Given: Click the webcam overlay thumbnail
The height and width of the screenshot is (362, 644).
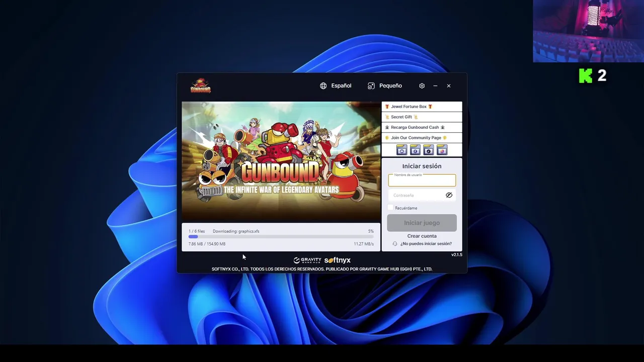Looking at the screenshot, I should (588, 31).
